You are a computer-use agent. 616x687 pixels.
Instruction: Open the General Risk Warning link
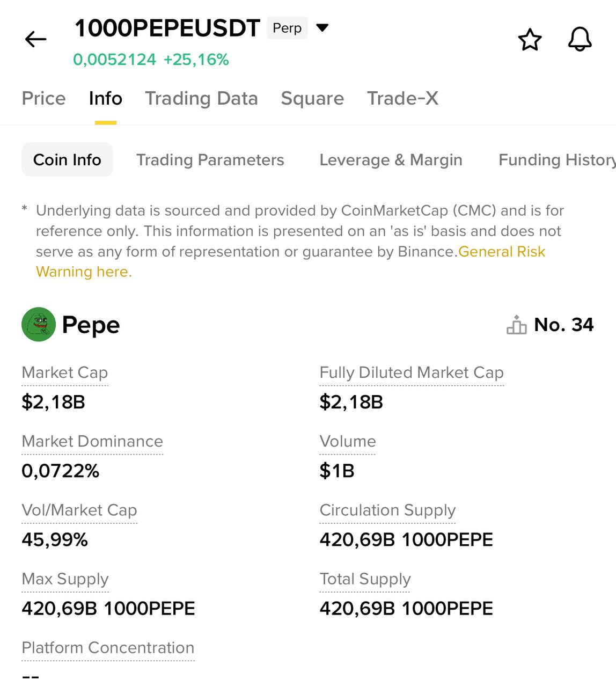pyautogui.click(x=501, y=252)
